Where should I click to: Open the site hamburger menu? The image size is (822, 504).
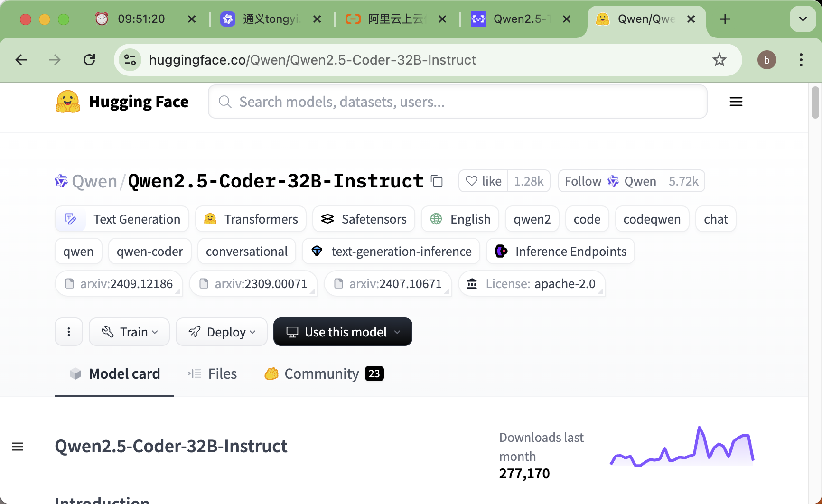point(736,101)
